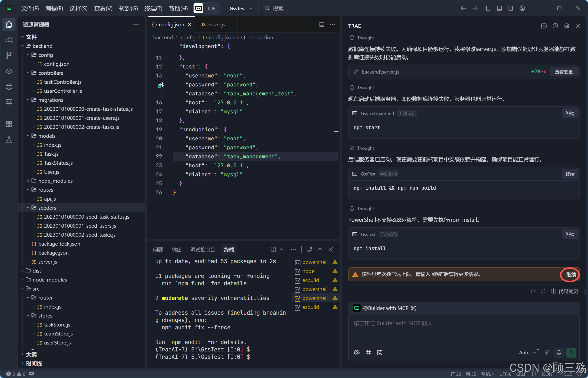Toggle the primary sidebar layout button

488,8
